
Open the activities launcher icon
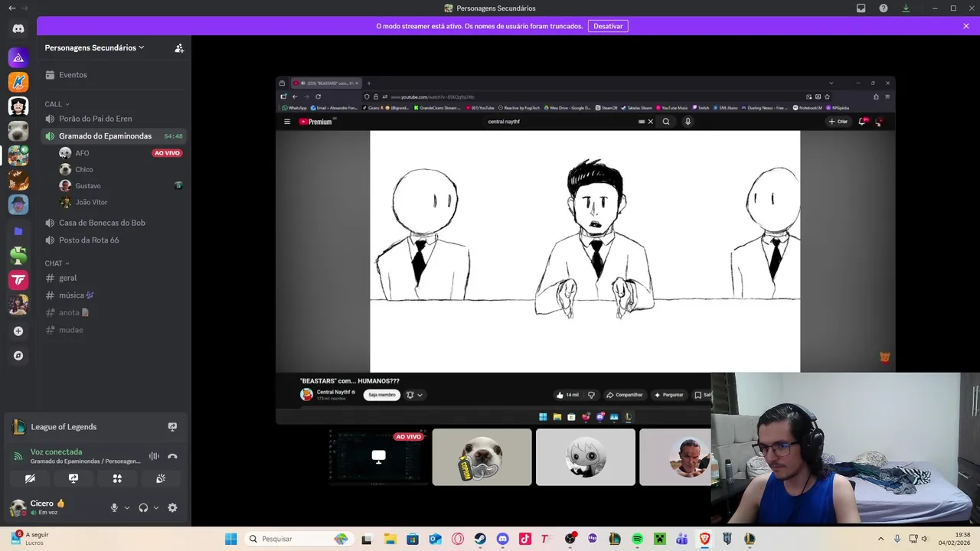[x=117, y=478]
